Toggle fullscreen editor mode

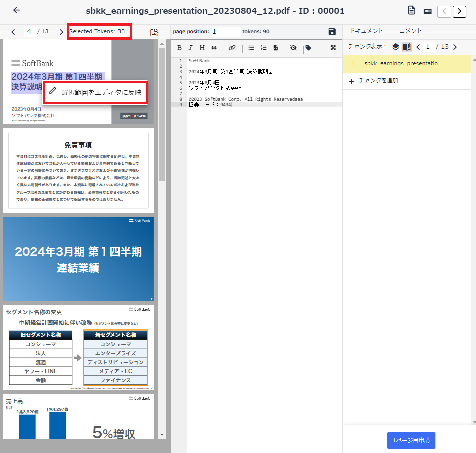tap(333, 48)
